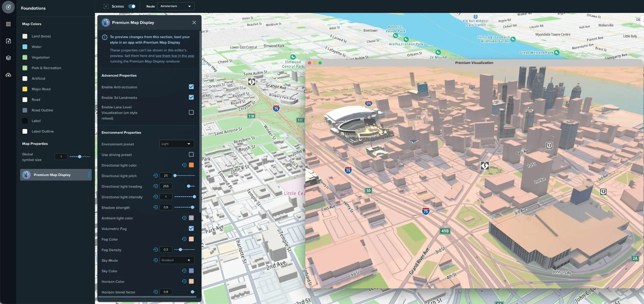Click the Vegetation color swatch
The width and height of the screenshot is (644, 304).
click(x=25, y=58)
